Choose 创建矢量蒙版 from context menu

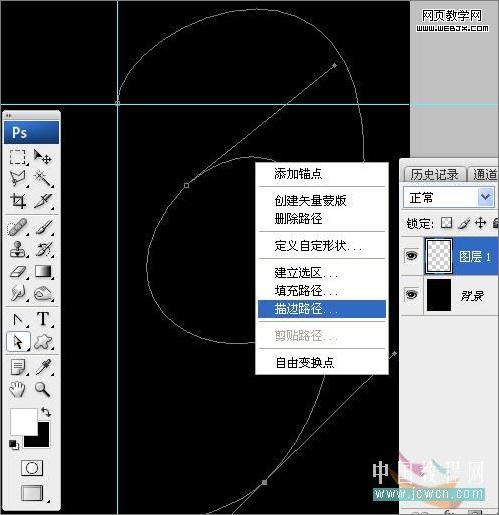[x=322, y=200]
